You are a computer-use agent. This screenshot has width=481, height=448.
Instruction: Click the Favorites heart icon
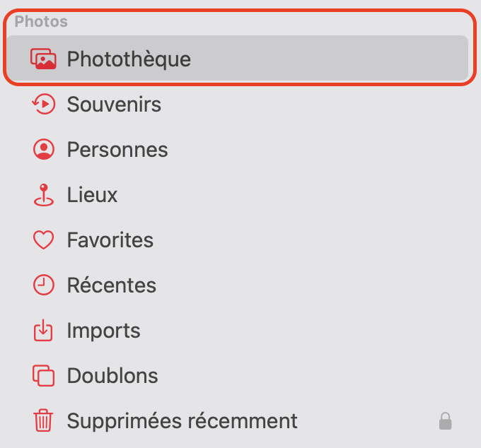pos(43,240)
